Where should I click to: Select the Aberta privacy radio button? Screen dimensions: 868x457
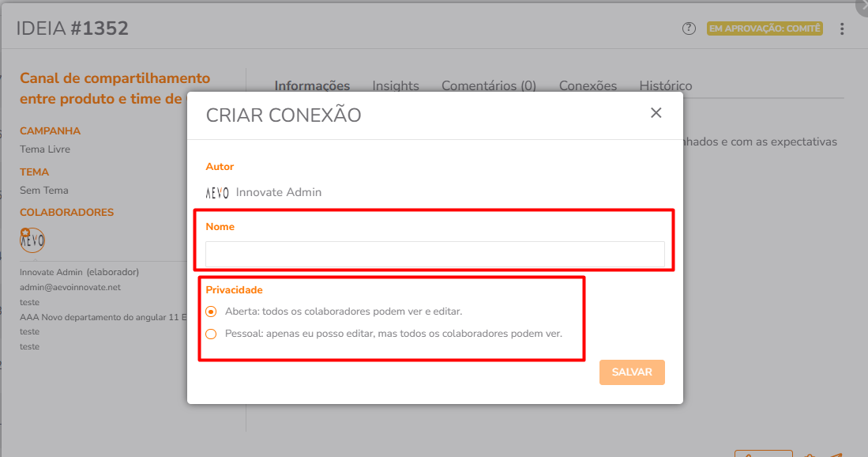tap(211, 312)
